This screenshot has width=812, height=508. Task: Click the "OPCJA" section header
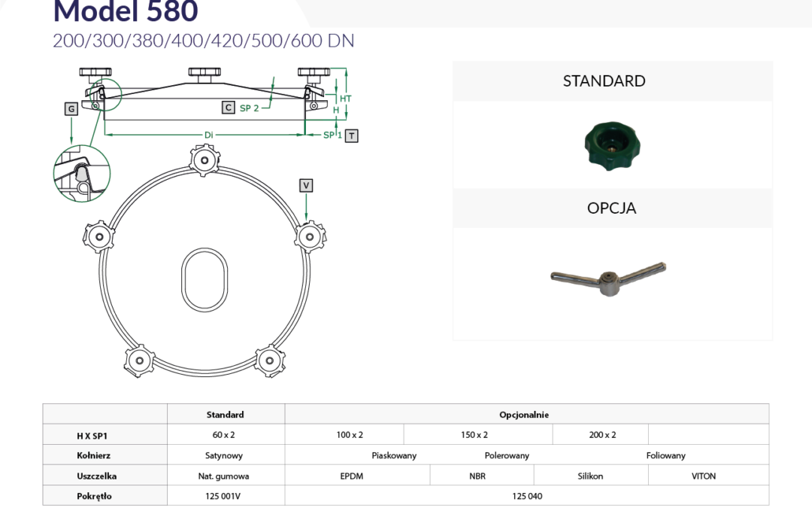(611, 208)
